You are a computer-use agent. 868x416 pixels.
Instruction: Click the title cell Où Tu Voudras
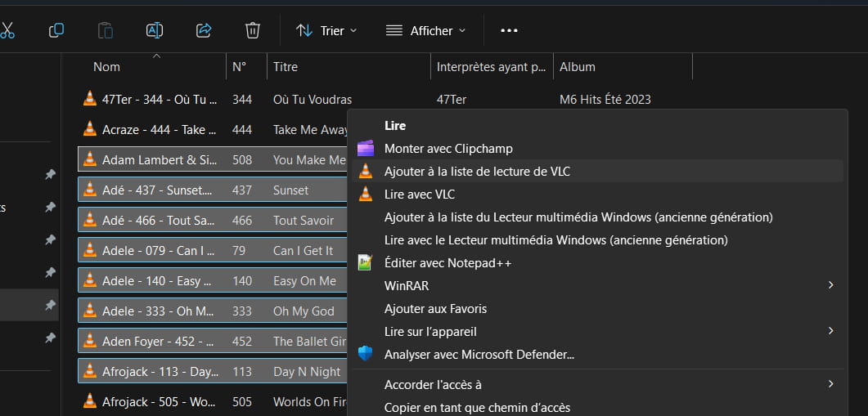pyautogui.click(x=313, y=100)
